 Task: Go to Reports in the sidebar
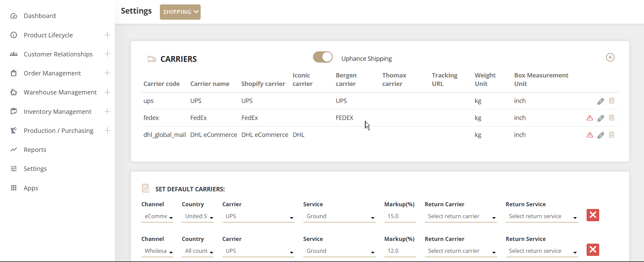(35, 150)
